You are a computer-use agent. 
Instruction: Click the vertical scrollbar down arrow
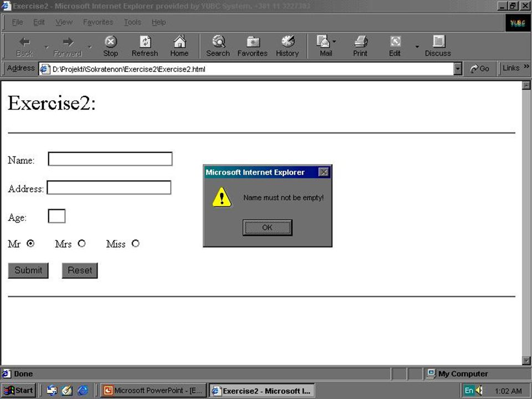pyautogui.click(x=526, y=361)
